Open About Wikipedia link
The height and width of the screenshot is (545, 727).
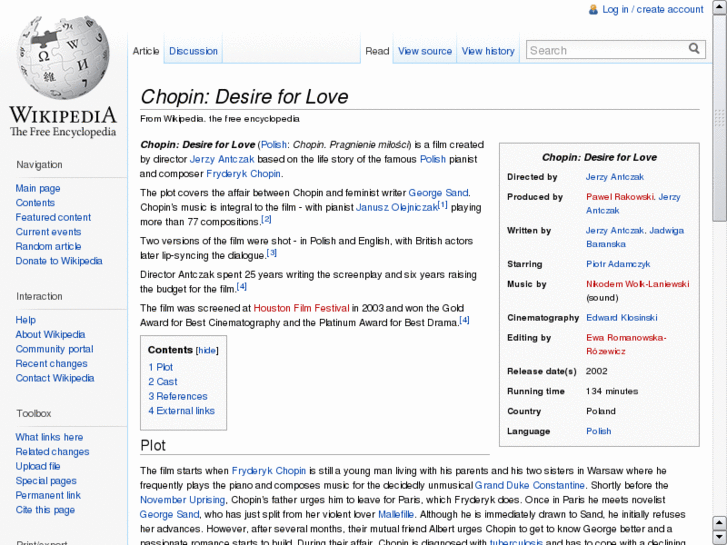pos(50,334)
